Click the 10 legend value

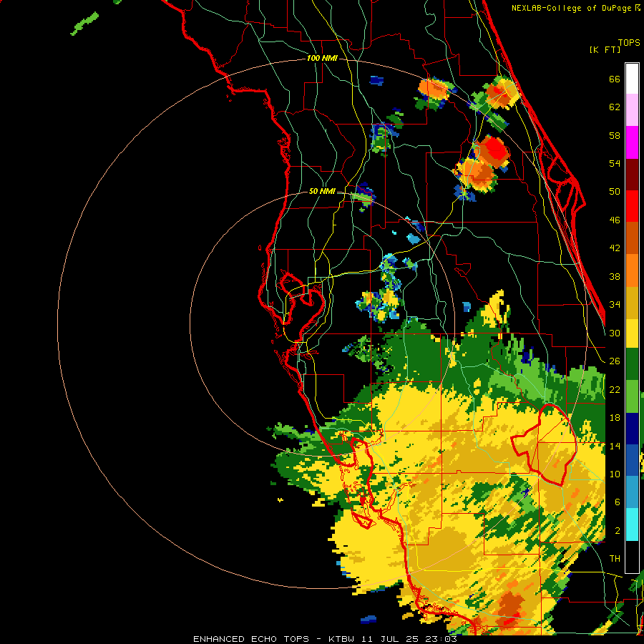615,474
